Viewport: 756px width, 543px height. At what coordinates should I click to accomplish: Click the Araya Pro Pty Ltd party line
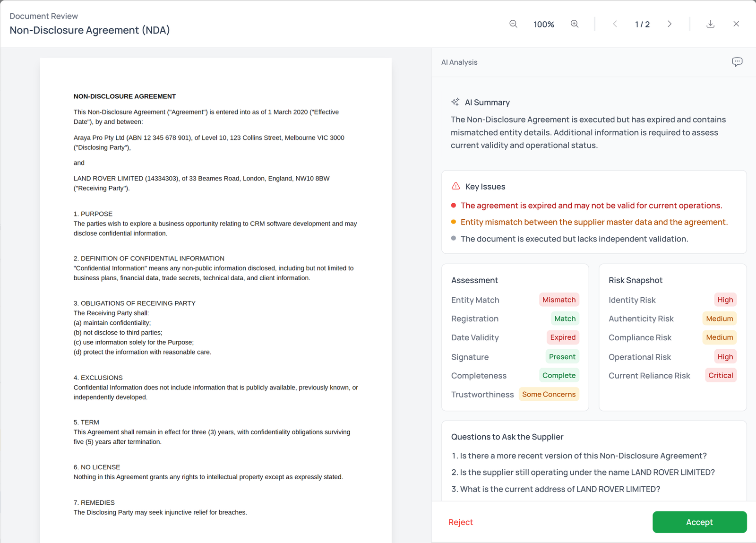209,142
